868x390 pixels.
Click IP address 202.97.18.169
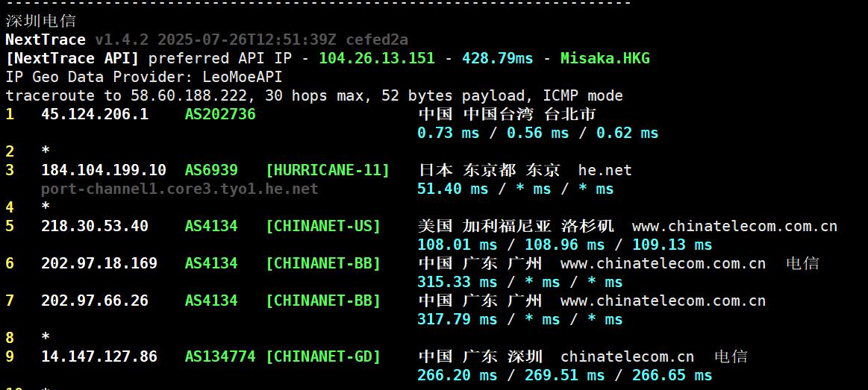[x=99, y=263]
